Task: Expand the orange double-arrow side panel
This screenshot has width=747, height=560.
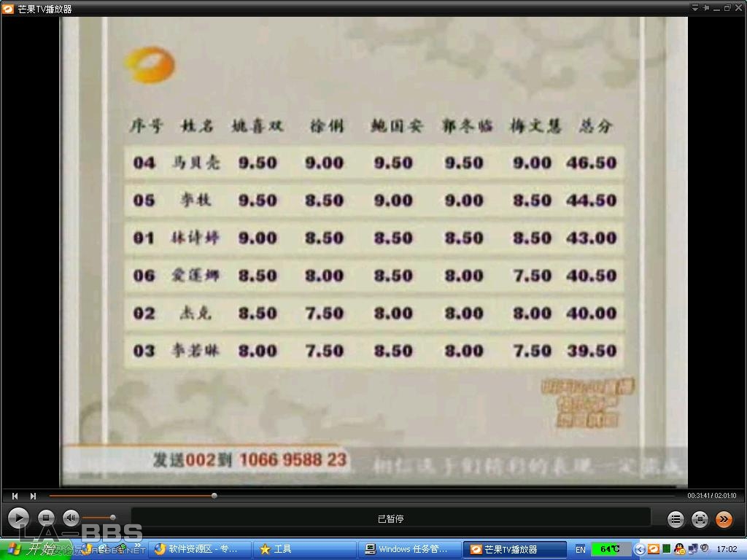Action: 724,519
